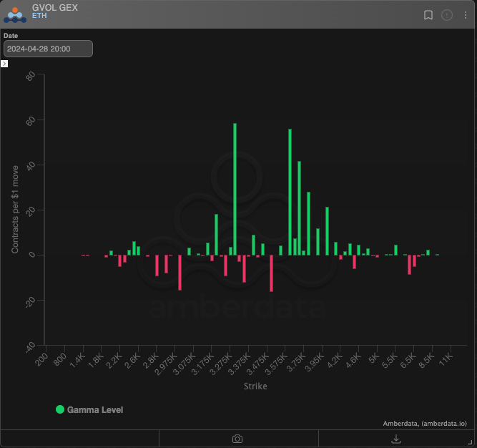Click the 3.075K strike axis label
The image size is (477, 448).
(184, 364)
